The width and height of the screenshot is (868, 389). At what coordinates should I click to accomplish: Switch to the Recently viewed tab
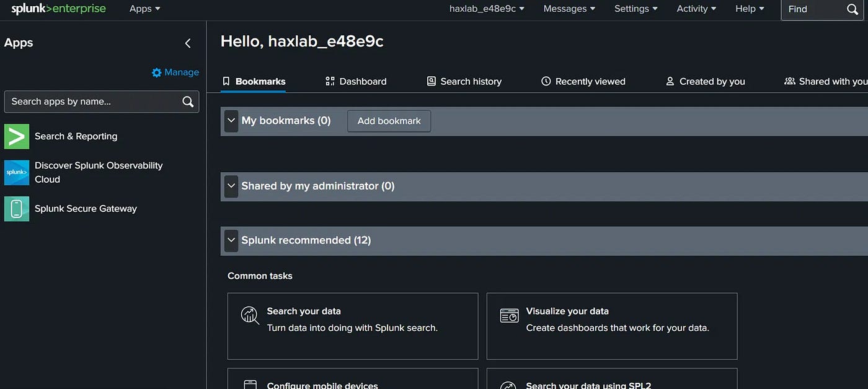pyautogui.click(x=583, y=81)
